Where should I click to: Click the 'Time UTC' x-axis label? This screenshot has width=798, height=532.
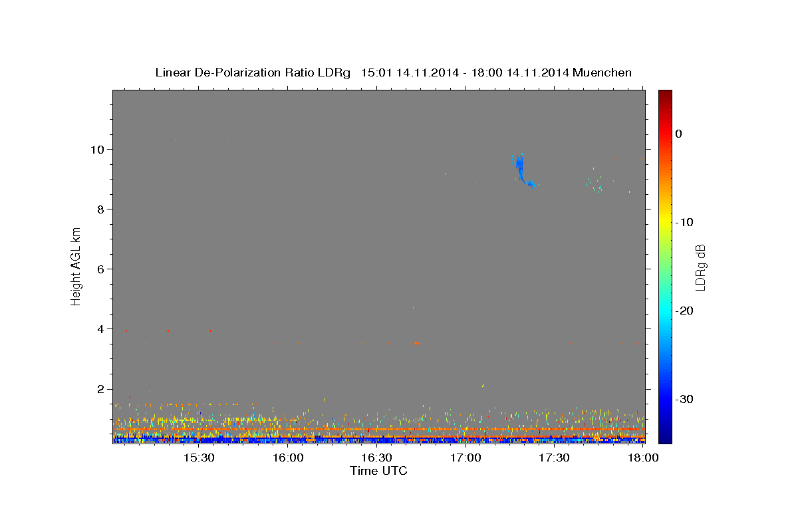click(x=378, y=471)
